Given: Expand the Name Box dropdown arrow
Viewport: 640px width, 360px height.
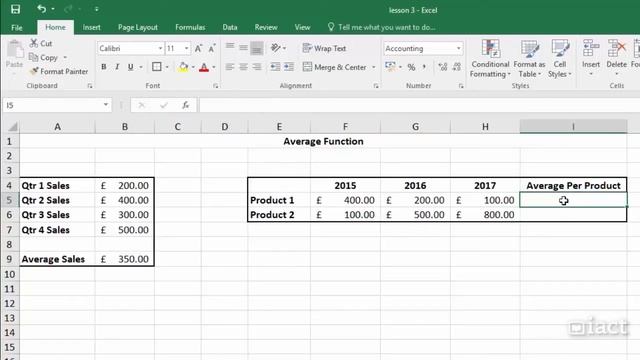Looking at the screenshot, I should (x=106, y=105).
